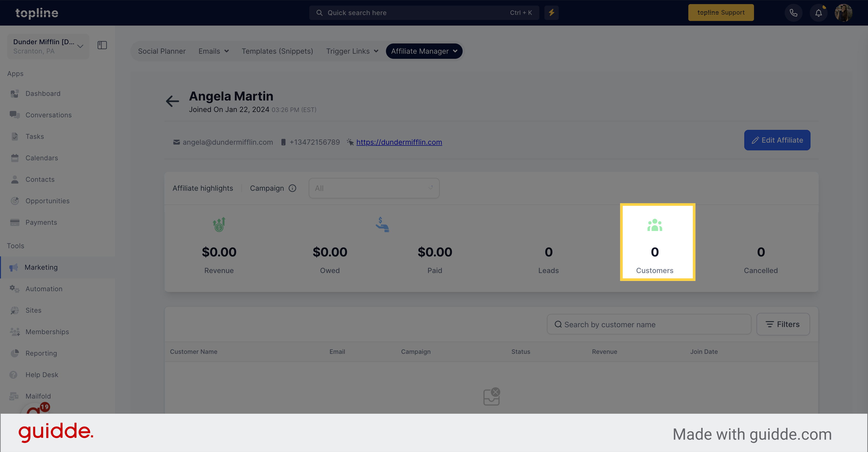868x452 pixels.
Task: Open the Campaign 'All' dropdown
Action: (374, 188)
